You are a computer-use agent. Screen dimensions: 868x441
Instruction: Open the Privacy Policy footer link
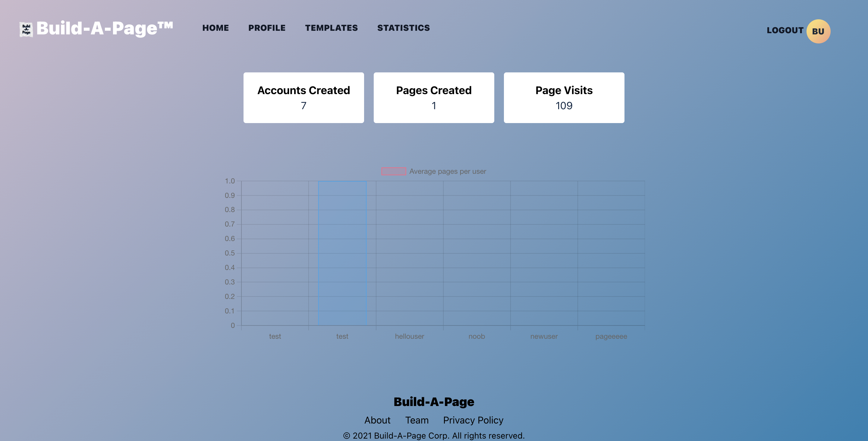pyautogui.click(x=473, y=420)
